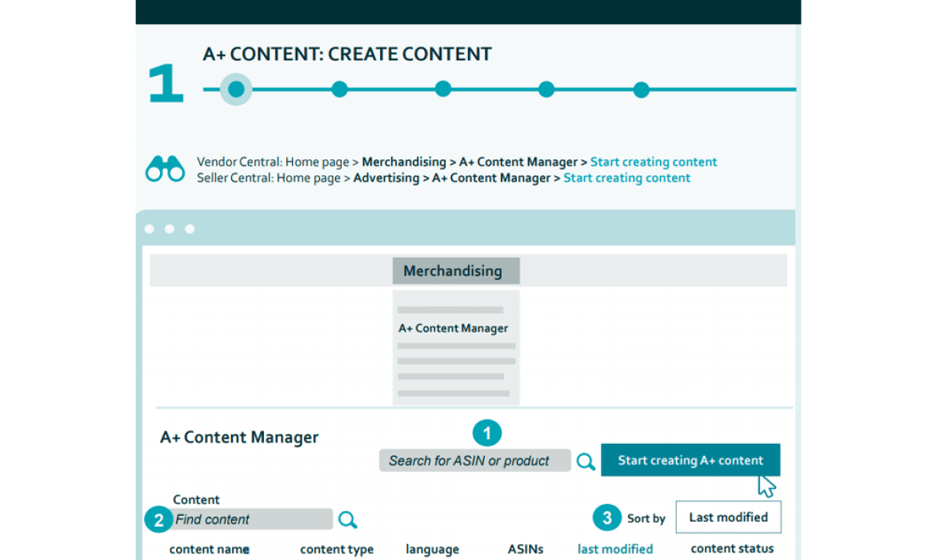Click the content name column header
This screenshot has width=936, height=560.
(x=209, y=550)
